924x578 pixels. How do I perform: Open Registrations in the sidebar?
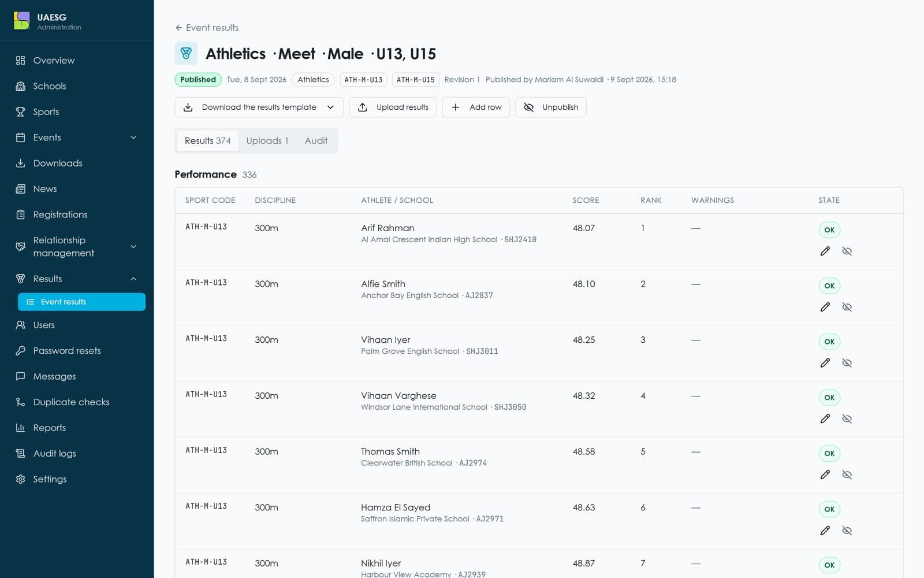coord(77,214)
